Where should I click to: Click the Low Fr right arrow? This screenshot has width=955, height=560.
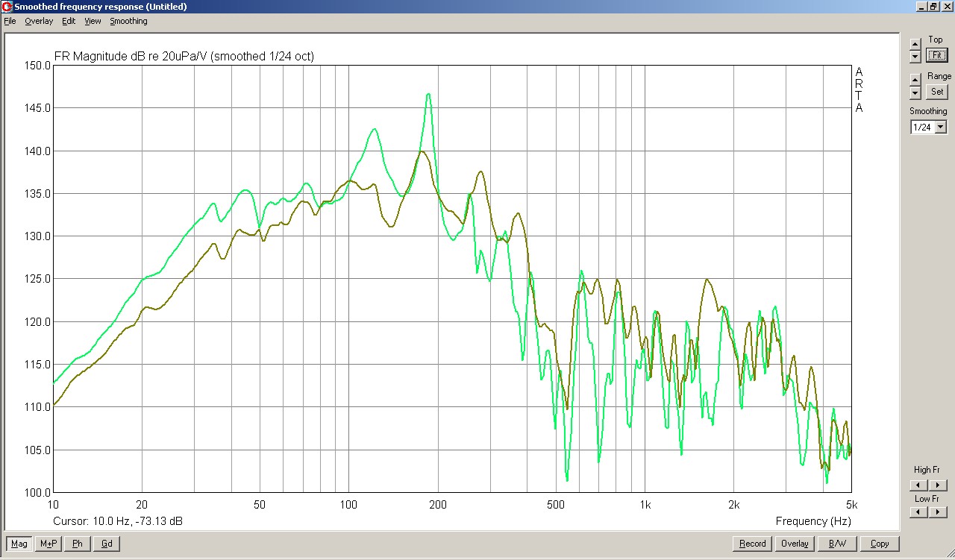(x=938, y=512)
